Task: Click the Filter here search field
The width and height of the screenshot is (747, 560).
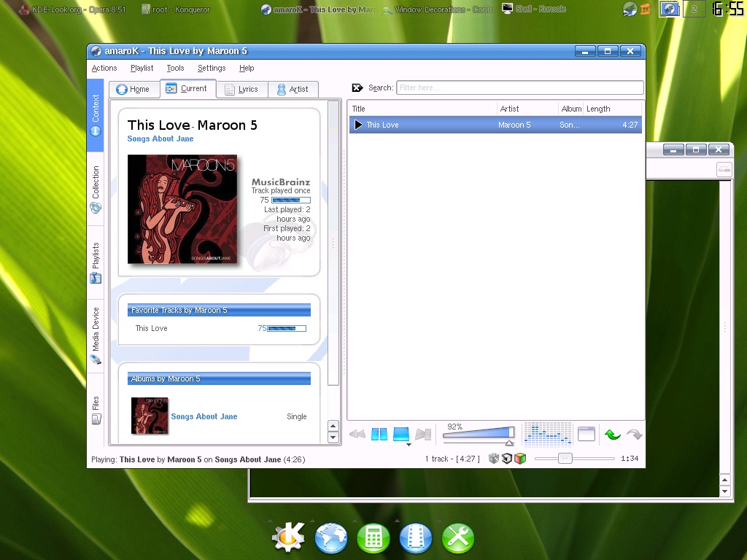Action: point(519,87)
